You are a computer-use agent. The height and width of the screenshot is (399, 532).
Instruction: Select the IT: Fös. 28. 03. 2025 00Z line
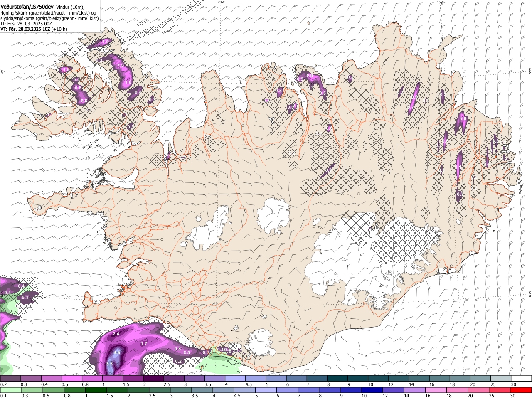coord(26,24)
